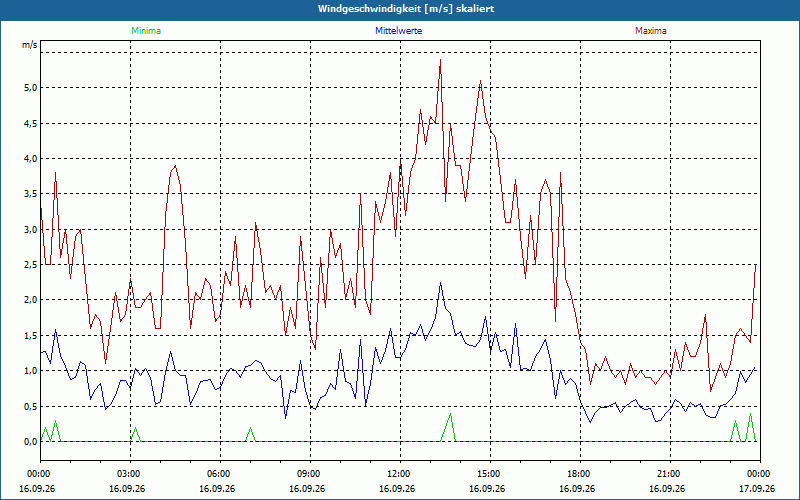Click the 17.09.26 date label
800x500 pixels.
(x=757, y=488)
